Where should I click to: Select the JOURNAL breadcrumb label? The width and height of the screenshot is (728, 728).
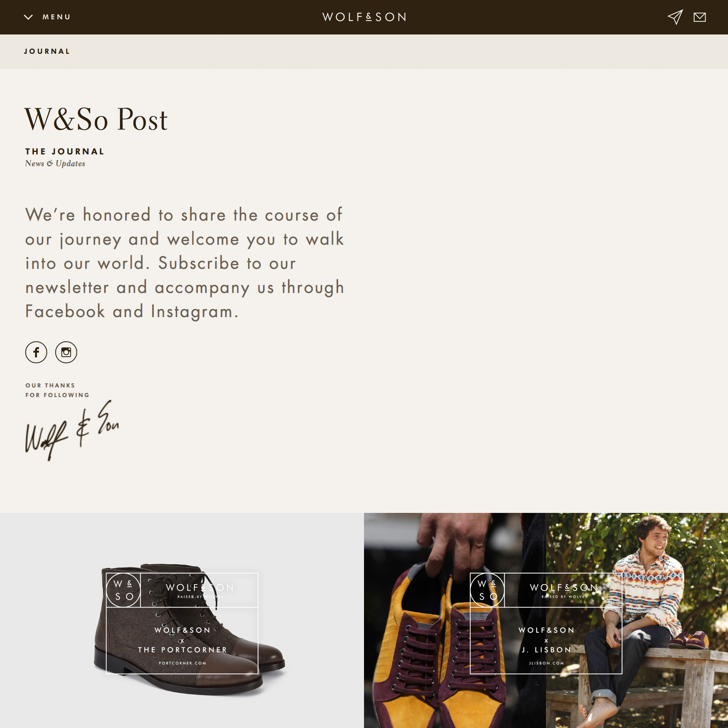(47, 51)
